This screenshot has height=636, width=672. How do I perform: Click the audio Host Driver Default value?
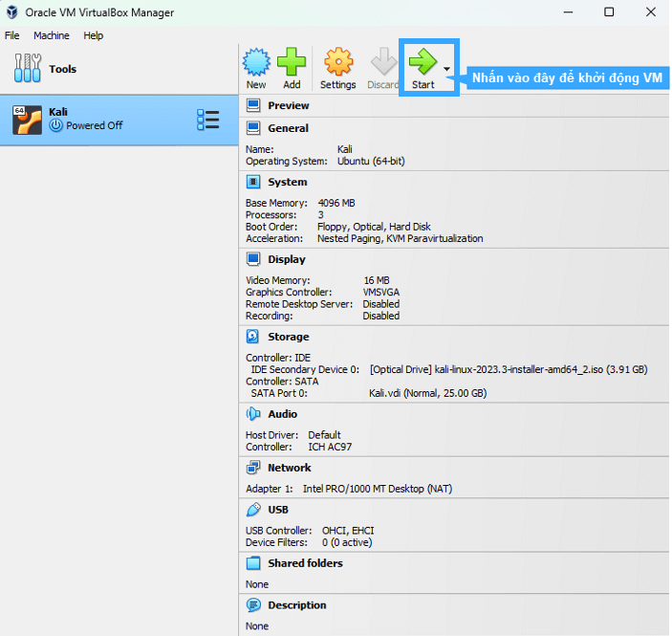[x=324, y=435]
